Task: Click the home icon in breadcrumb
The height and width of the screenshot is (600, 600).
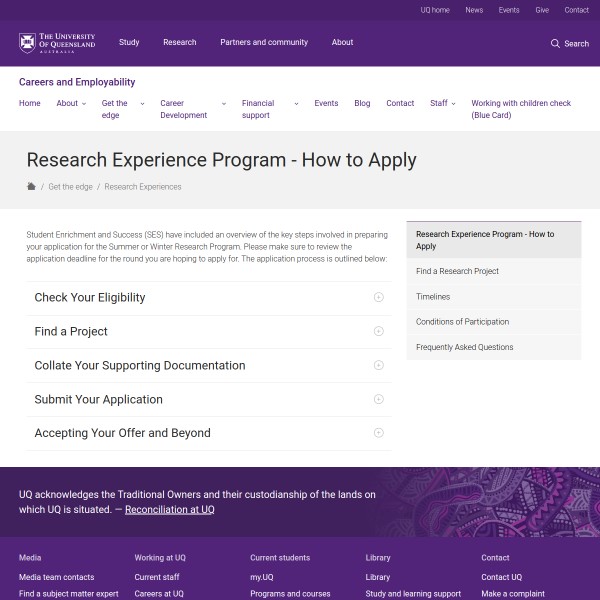Action: tap(31, 186)
